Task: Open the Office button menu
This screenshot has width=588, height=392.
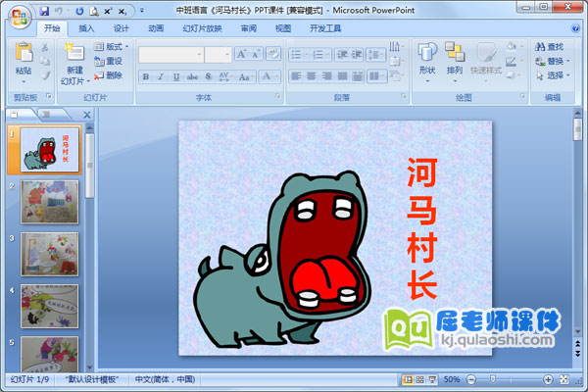Action: point(20,18)
